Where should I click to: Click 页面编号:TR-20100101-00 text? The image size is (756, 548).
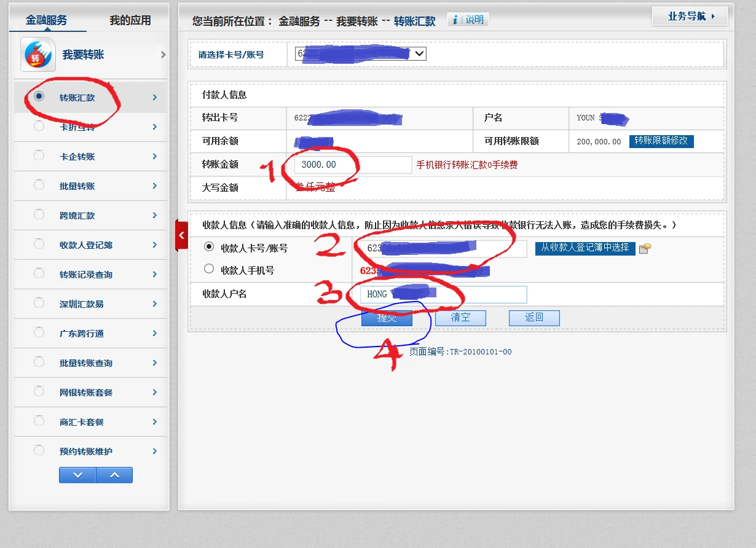(x=460, y=352)
